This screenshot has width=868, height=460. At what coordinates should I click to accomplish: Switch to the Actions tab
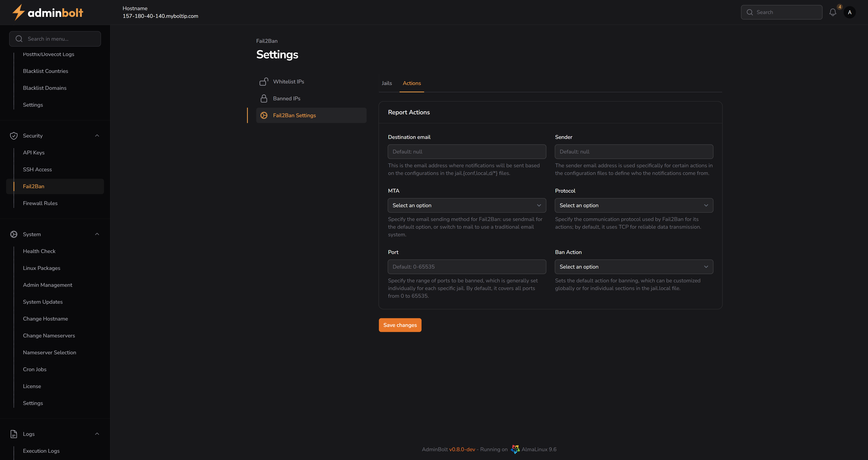tap(411, 83)
